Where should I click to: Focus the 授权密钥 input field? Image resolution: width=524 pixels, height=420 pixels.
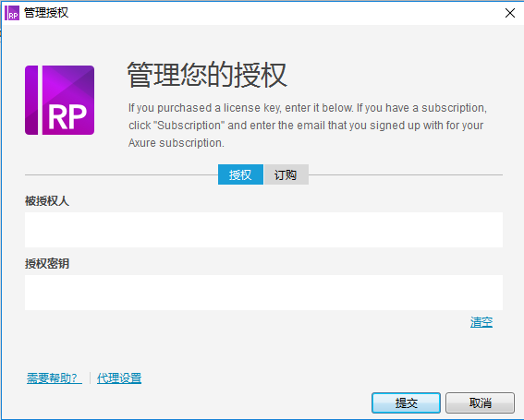(263, 293)
